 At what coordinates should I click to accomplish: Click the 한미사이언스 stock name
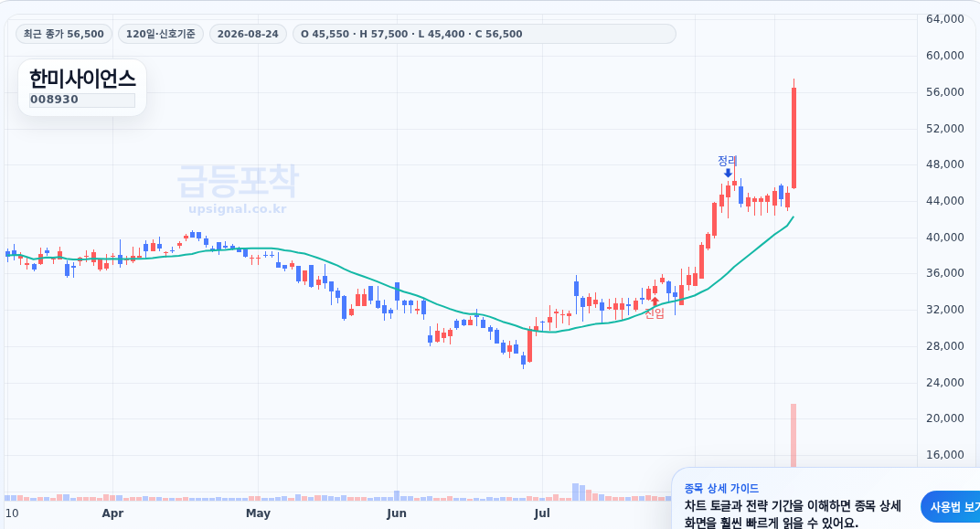coord(82,79)
